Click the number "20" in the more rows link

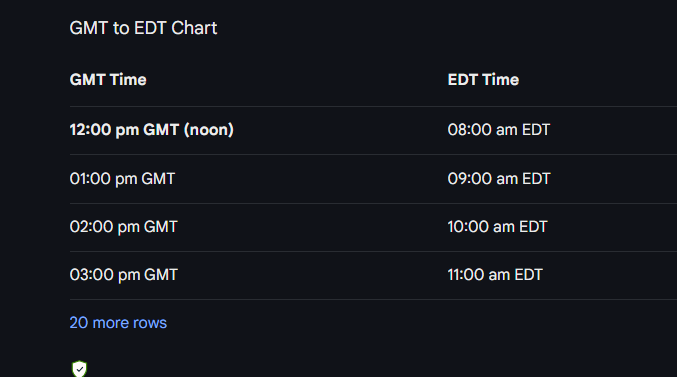coord(79,323)
